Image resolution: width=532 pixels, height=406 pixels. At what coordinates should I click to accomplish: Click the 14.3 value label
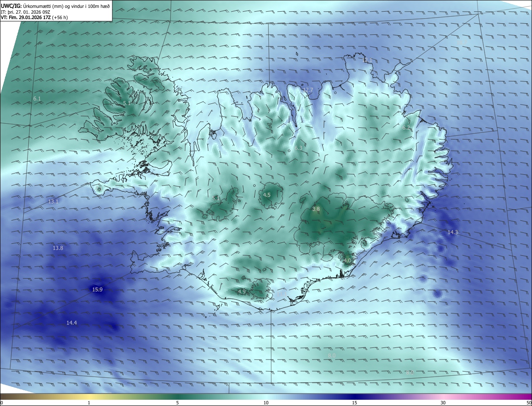tap(453, 232)
